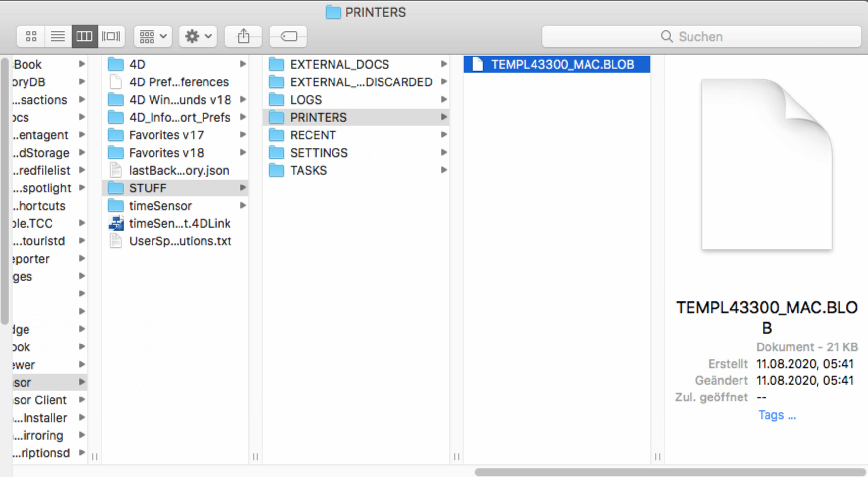Click the 4D Win...unds v18 folder icon
Viewport: 868px width, 477px height.
point(116,100)
